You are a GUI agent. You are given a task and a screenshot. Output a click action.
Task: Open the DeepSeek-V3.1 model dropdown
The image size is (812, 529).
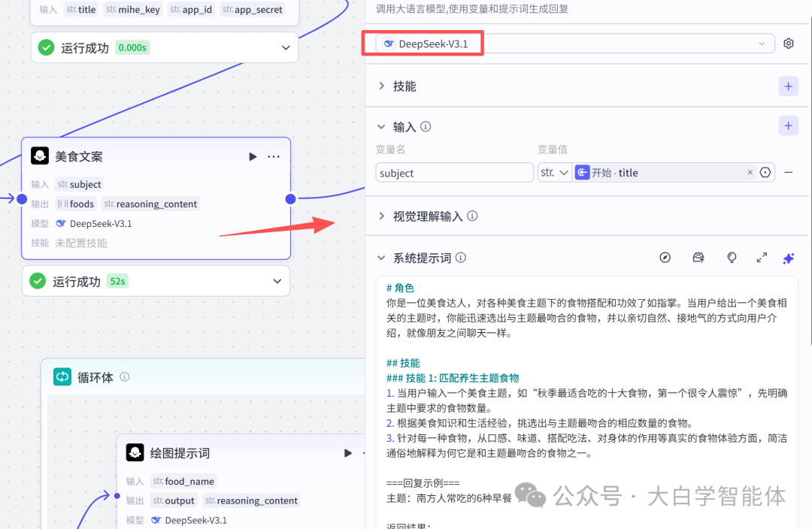tap(575, 44)
